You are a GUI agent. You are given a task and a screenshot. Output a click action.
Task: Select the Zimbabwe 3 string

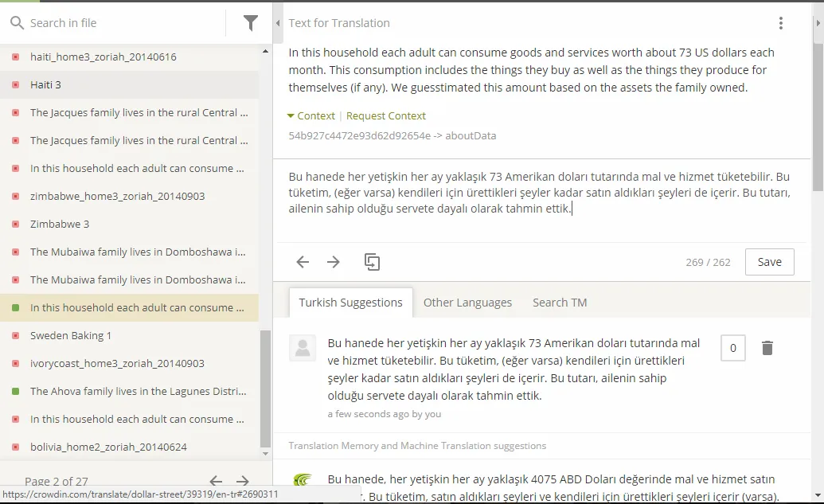point(129,224)
